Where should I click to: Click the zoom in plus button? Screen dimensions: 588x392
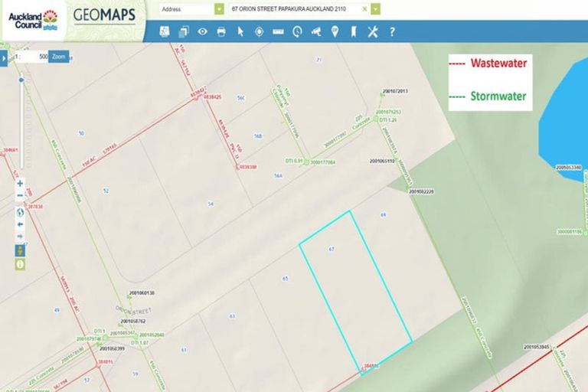pyautogui.click(x=20, y=184)
